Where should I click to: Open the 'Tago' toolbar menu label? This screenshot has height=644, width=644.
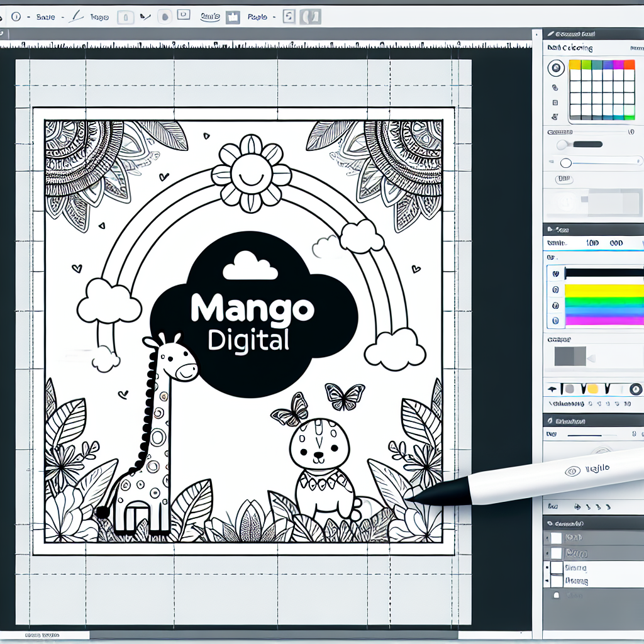coord(99,17)
